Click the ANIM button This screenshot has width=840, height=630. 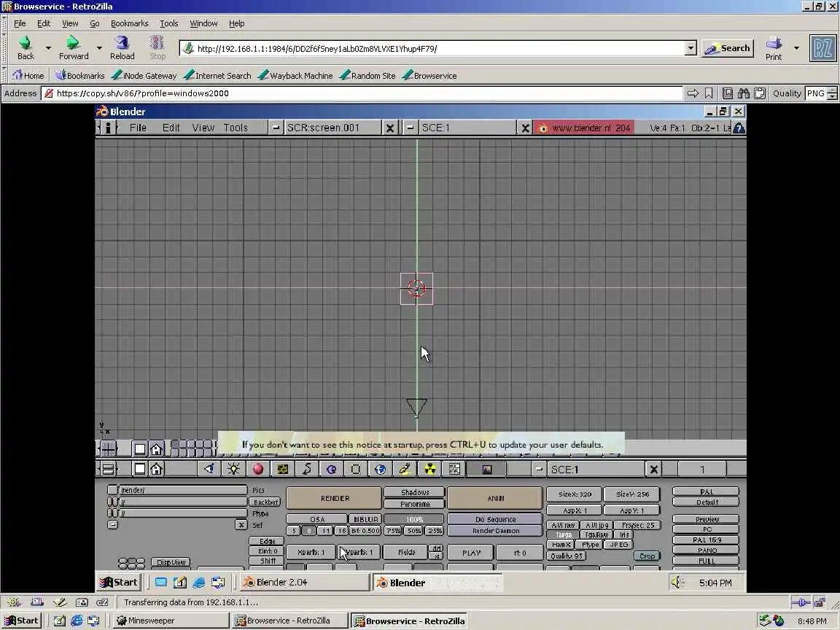(495, 498)
